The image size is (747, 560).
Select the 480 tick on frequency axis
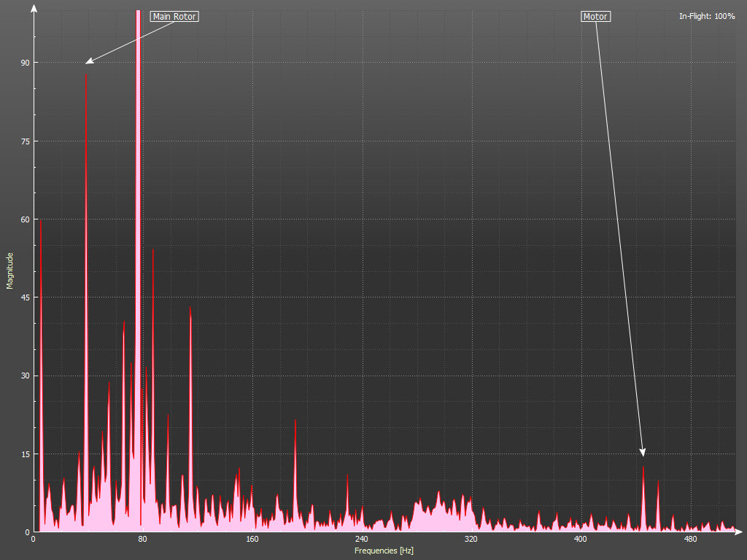(x=690, y=540)
